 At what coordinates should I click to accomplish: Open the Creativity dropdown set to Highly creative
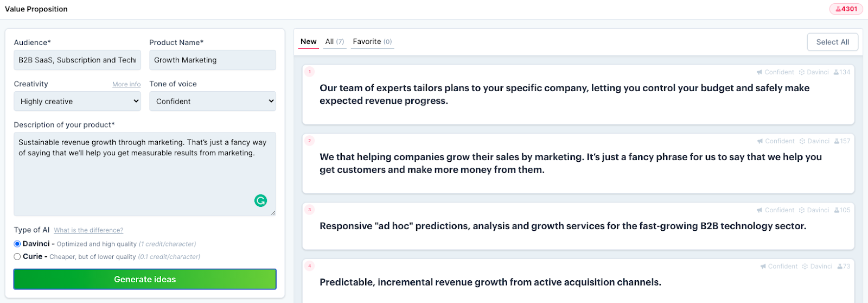(77, 102)
